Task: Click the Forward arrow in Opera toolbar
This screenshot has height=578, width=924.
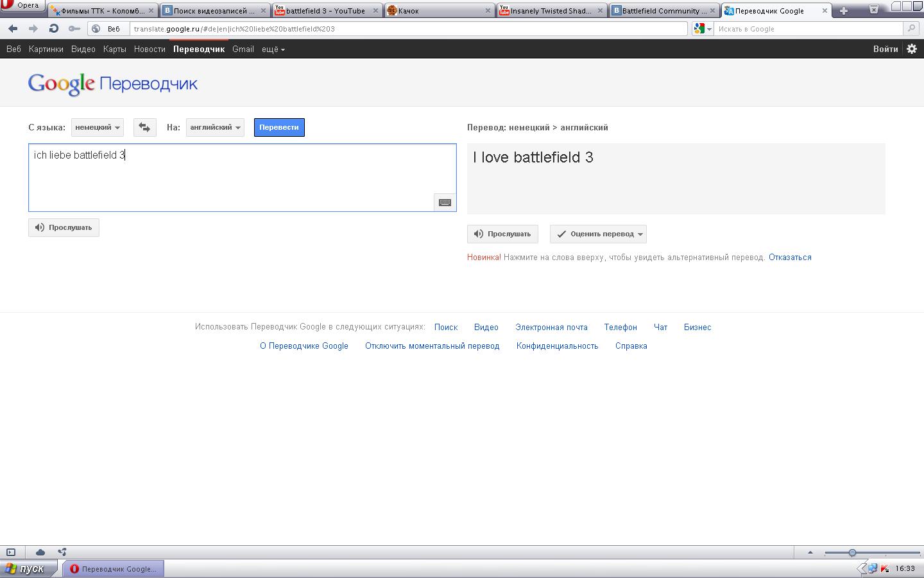Action: pos(33,29)
